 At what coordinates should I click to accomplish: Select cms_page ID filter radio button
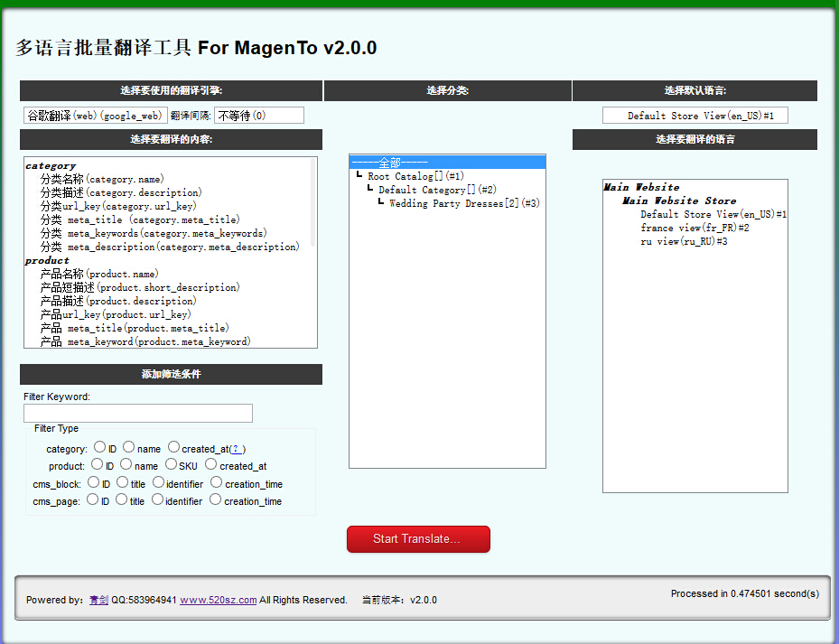coord(92,499)
